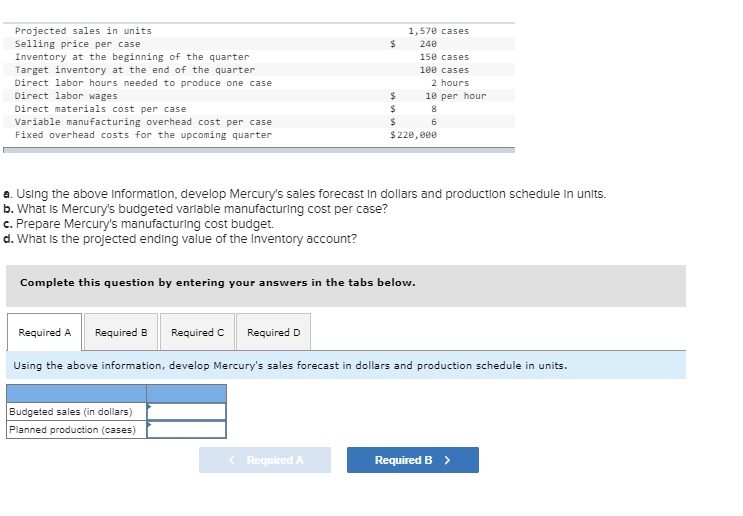Go to next step with Required B button
The height and width of the screenshot is (516, 743).
(x=413, y=460)
